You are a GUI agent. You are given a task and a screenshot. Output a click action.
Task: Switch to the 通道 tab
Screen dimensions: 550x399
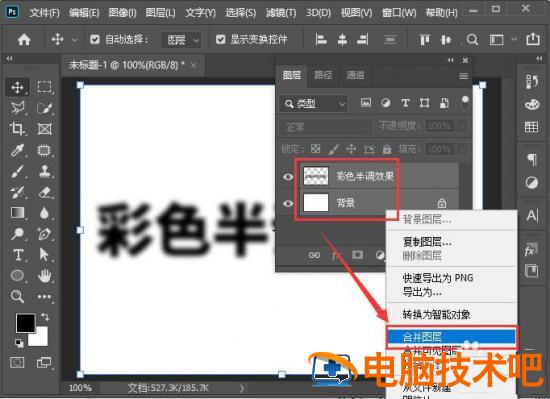[355, 75]
